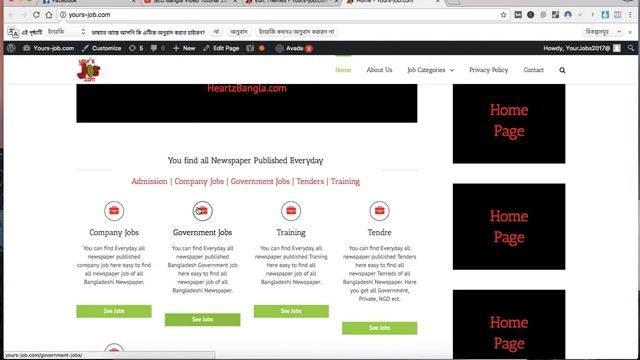This screenshot has width=640, height=360.
Task: Expand the Job Categories dropdown
Action: (430, 70)
